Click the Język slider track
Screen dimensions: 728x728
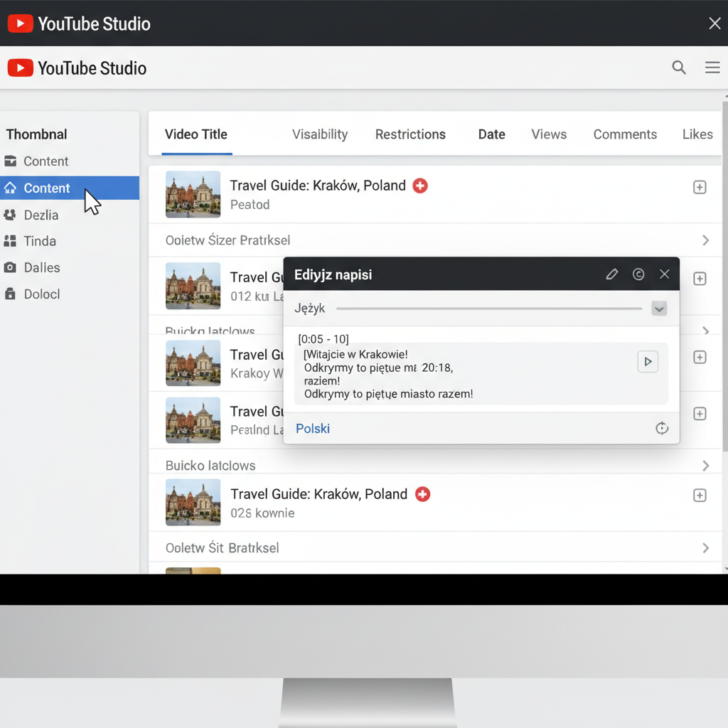[x=489, y=309]
